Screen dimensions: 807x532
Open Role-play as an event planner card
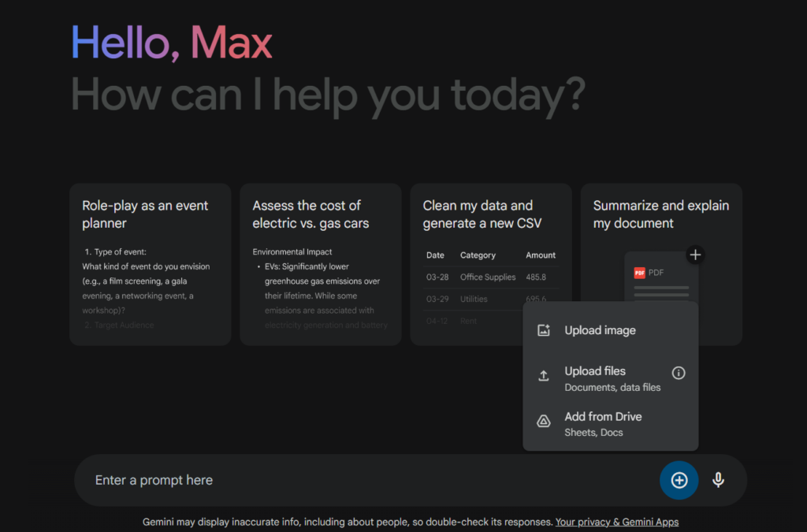[x=150, y=214]
